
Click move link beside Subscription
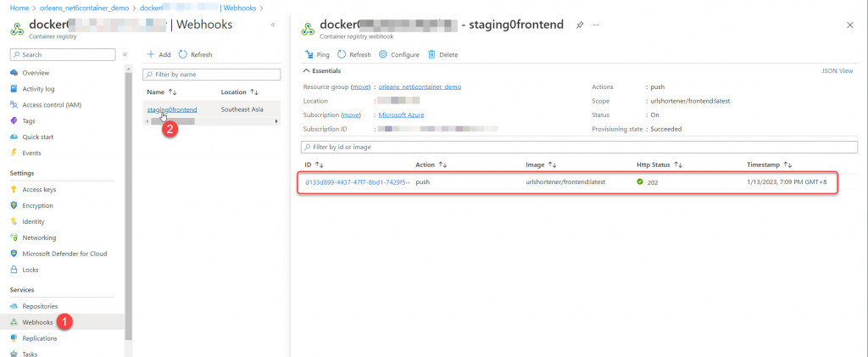351,115
